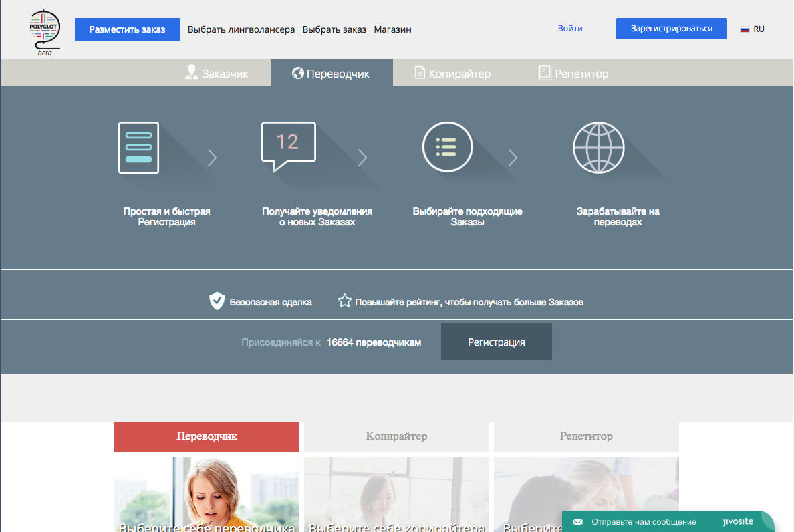Click the Russian flag language icon
Viewport: 794px width, 532px height.
click(745, 29)
